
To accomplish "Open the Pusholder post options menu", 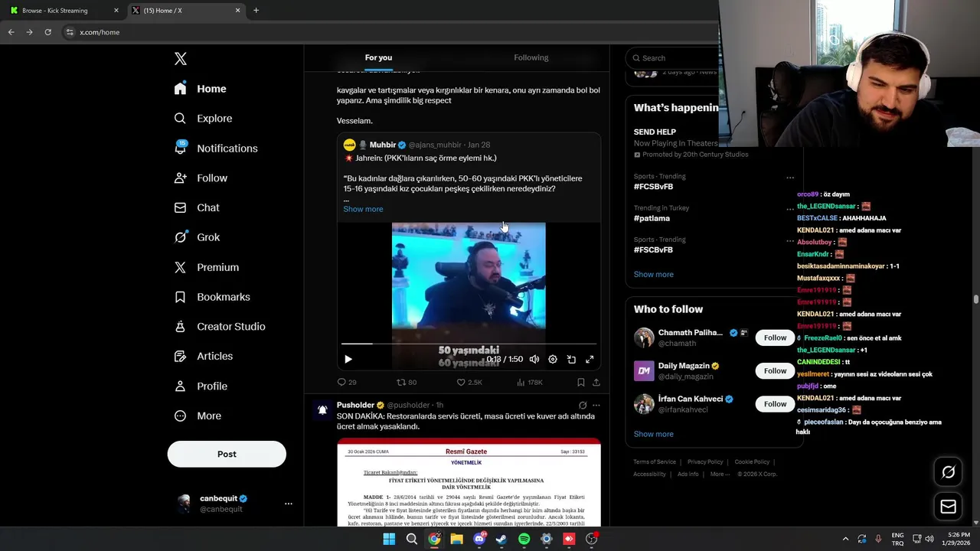I will pyautogui.click(x=596, y=406).
